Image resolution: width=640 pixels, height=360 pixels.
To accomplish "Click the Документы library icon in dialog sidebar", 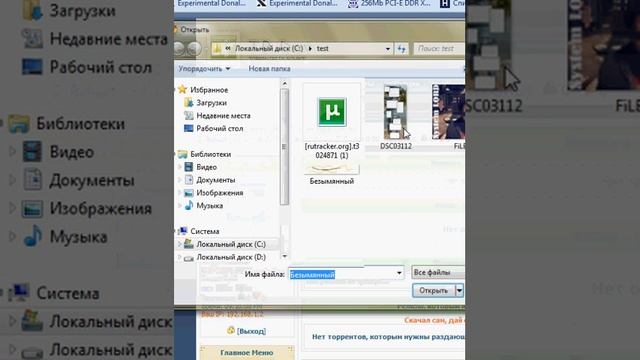I will [x=189, y=180].
